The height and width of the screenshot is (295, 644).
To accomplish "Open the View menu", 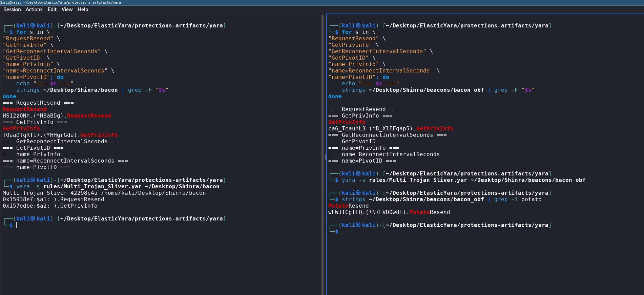I will pyautogui.click(x=67, y=9).
